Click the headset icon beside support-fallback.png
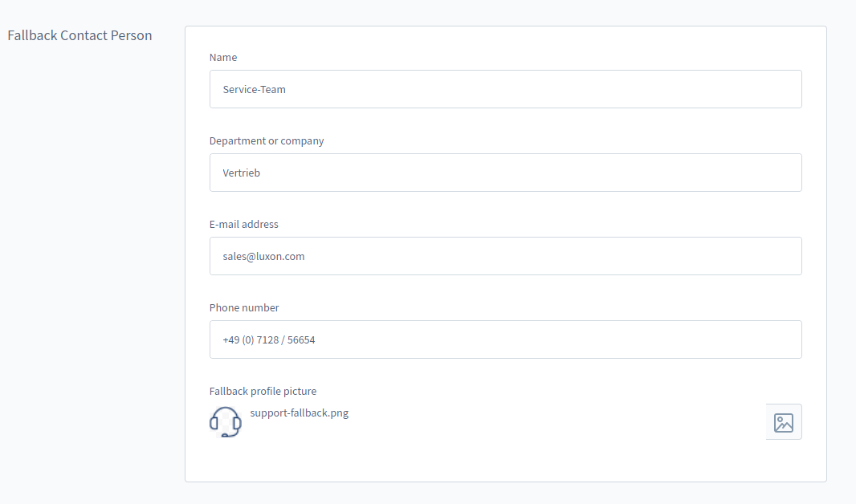 point(226,422)
